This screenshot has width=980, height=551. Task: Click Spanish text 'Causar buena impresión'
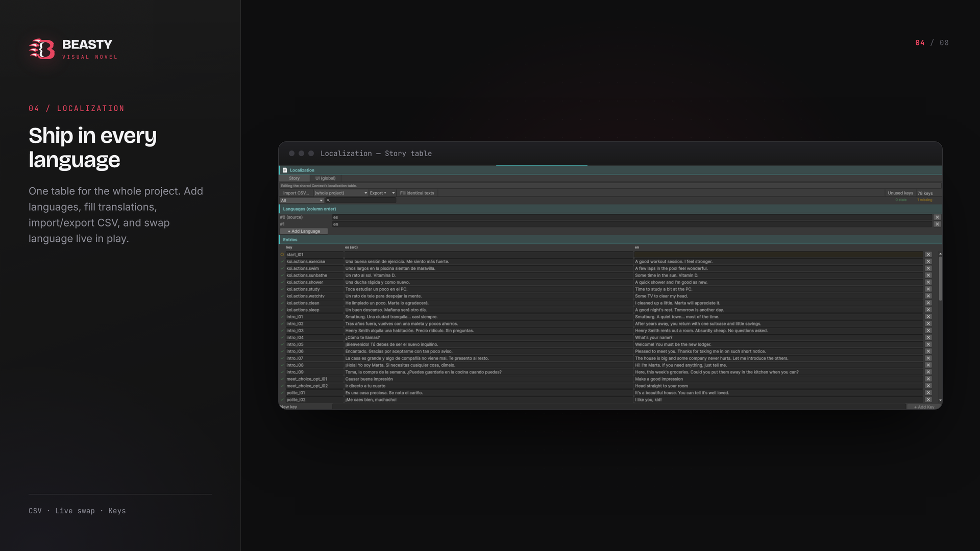pyautogui.click(x=369, y=379)
